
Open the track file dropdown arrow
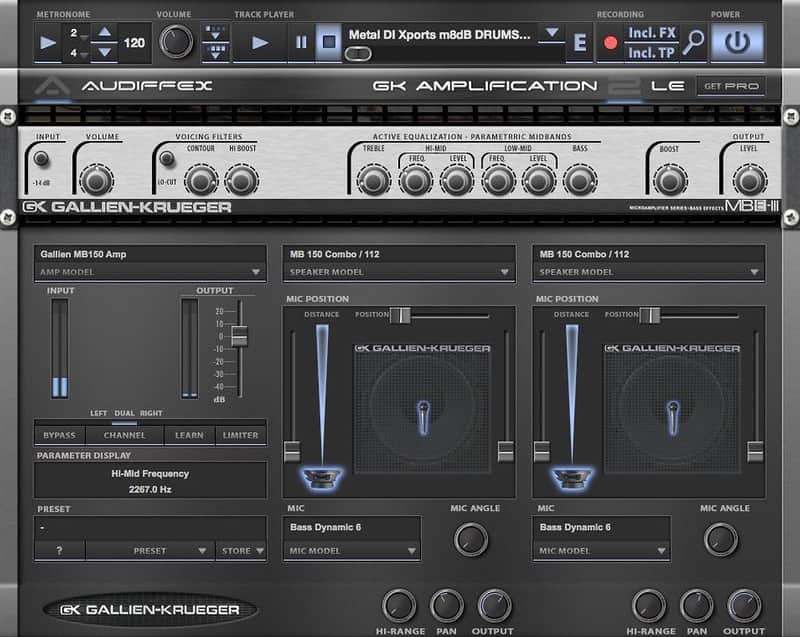(x=551, y=34)
